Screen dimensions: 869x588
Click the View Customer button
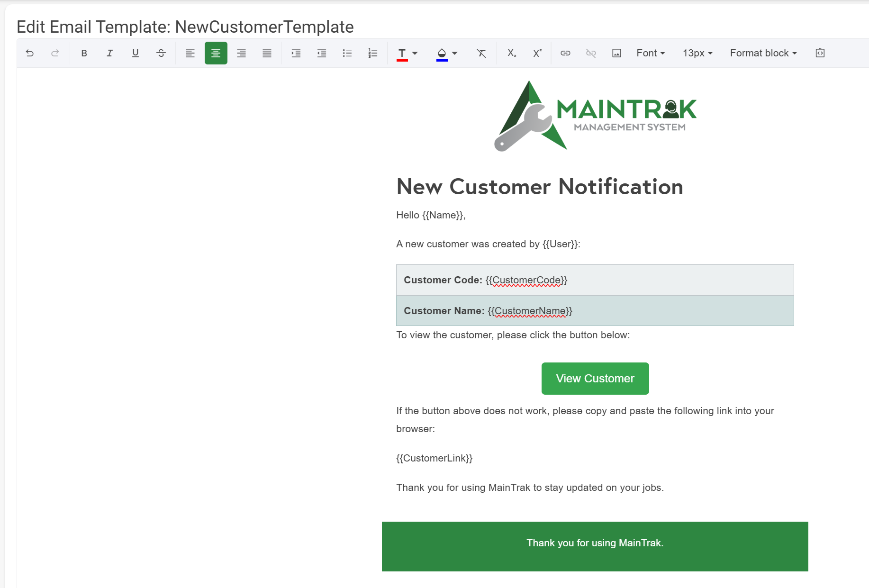pyautogui.click(x=595, y=379)
